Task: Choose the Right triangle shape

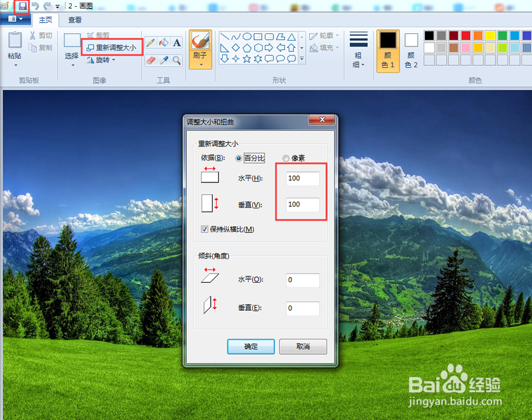Action: click(x=224, y=48)
